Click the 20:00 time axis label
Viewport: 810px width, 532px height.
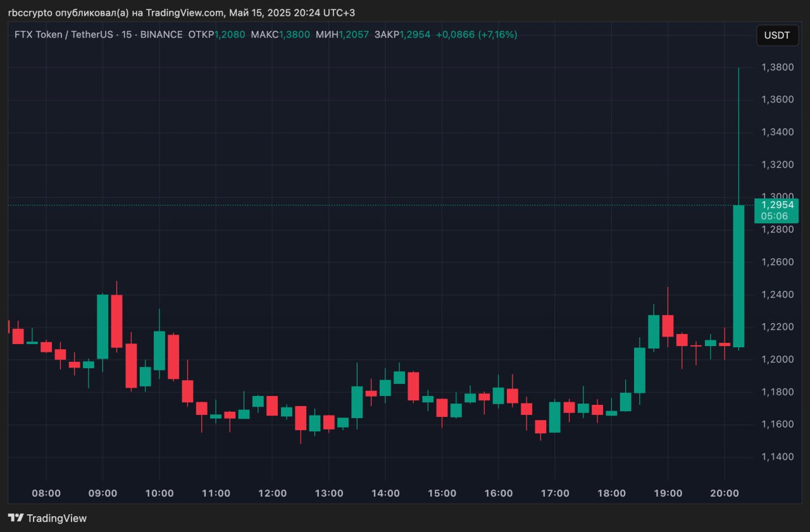click(725, 493)
